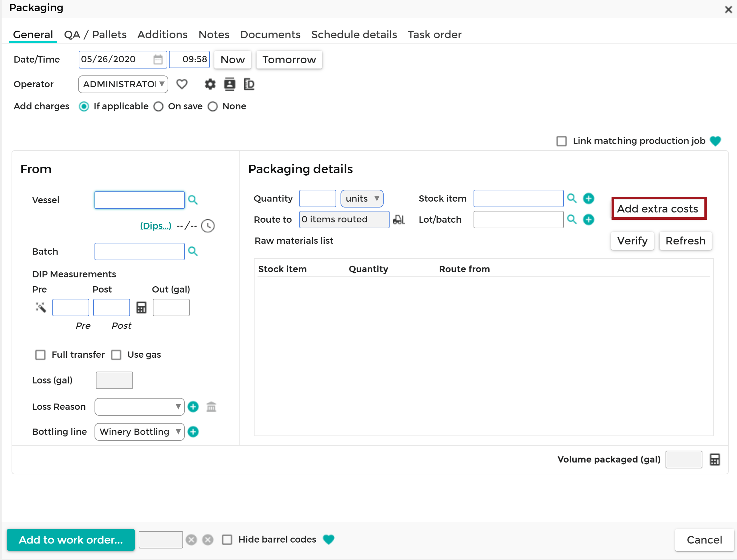The image size is (737, 560).
Task: Add a new Stock item plus icon
Action: coord(589,199)
